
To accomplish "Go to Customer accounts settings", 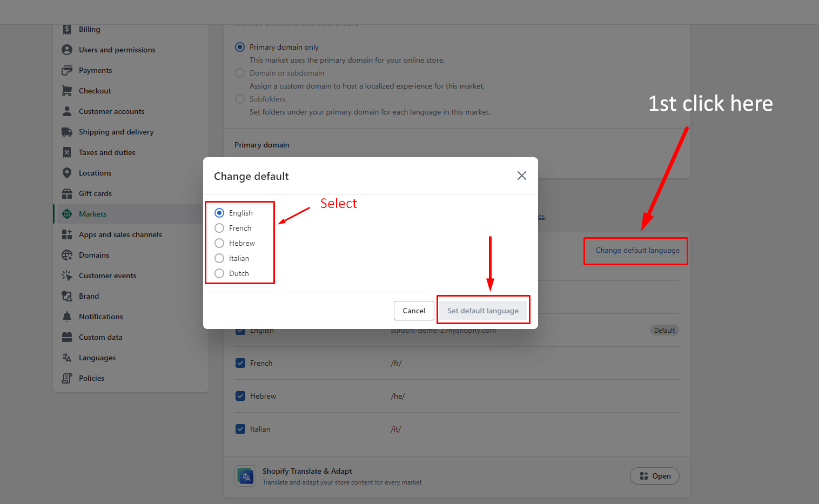I will (x=111, y=111).
